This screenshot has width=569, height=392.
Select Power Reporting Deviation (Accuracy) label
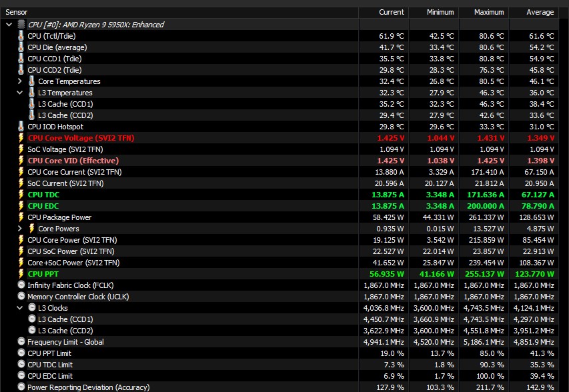pos(89,387)
